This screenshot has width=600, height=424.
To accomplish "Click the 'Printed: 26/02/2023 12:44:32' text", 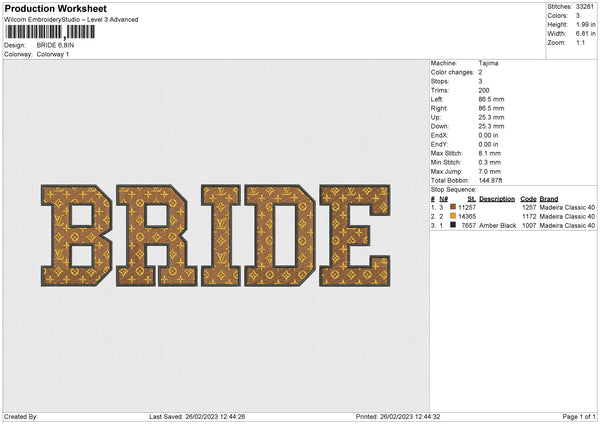I will click(398, 416).
